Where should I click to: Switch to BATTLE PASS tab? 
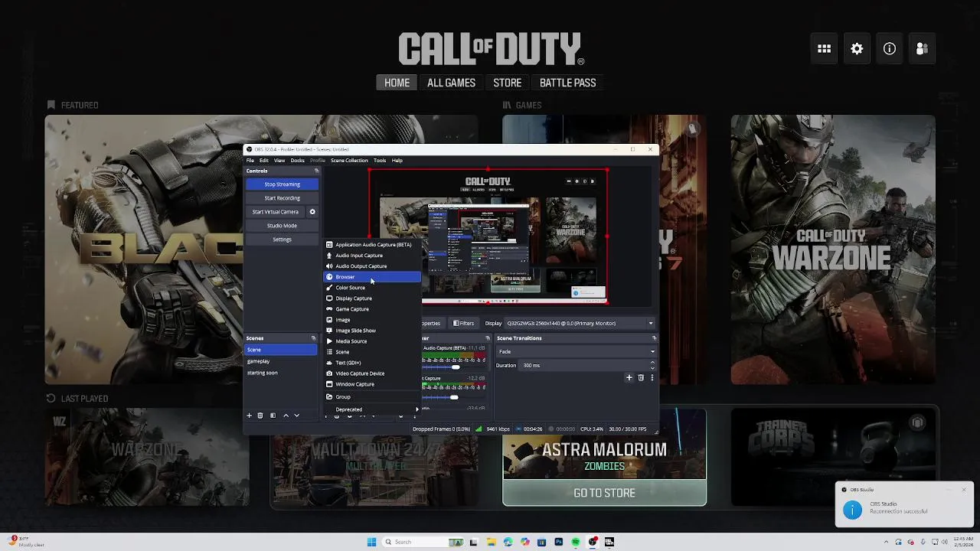[x=567, y=83]
